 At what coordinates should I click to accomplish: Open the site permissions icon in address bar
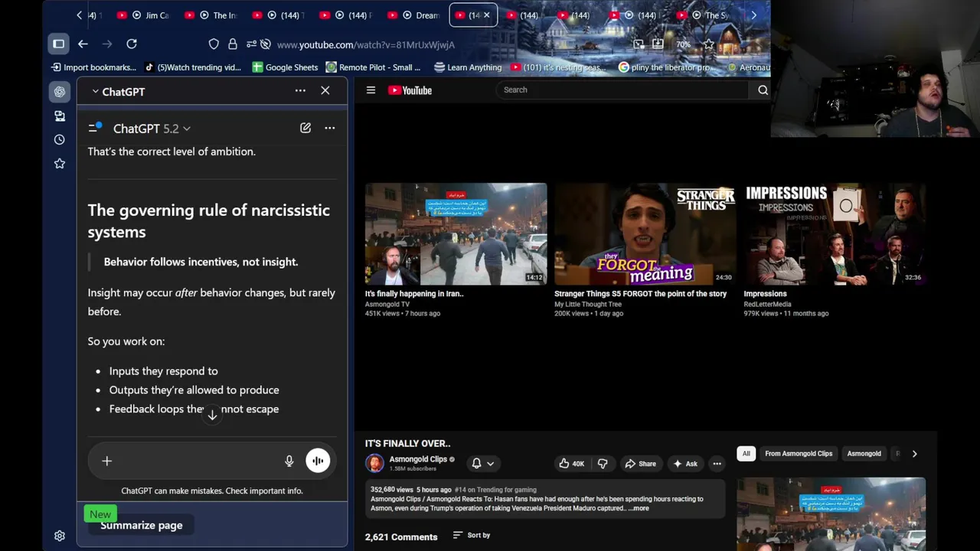click(x=251, y=44)
